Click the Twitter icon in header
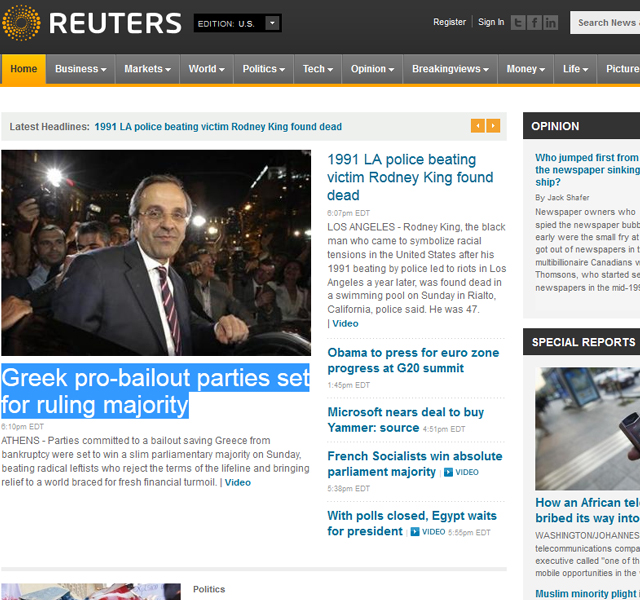 pos(518,22)
